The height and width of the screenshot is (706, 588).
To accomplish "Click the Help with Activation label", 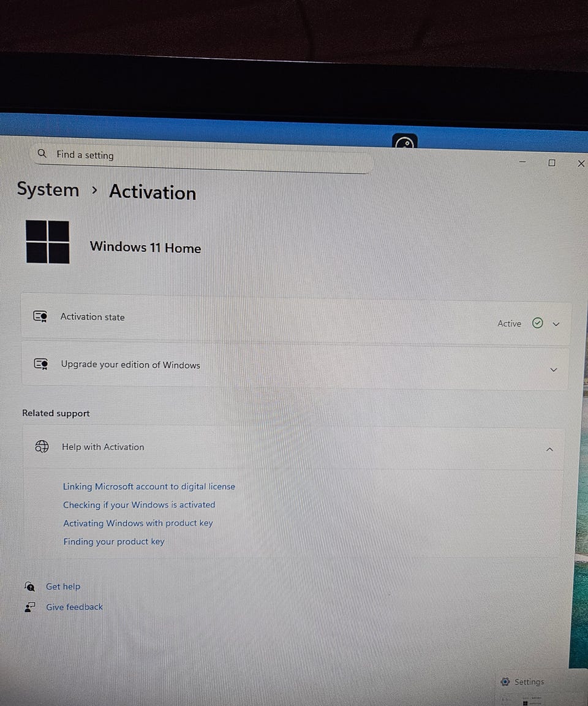I will tap(103, 447).
